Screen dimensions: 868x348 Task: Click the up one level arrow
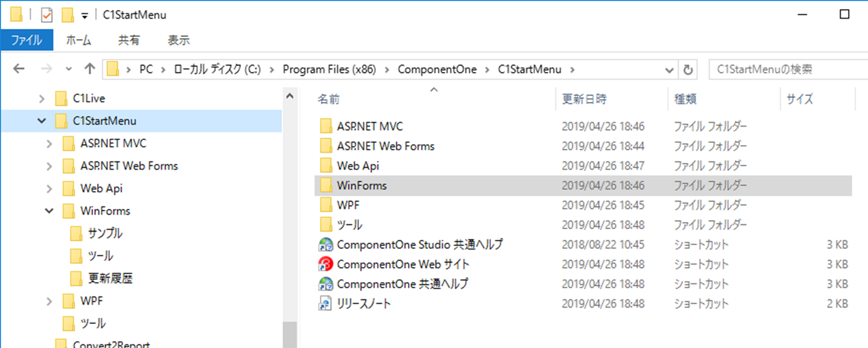[90, 68]
